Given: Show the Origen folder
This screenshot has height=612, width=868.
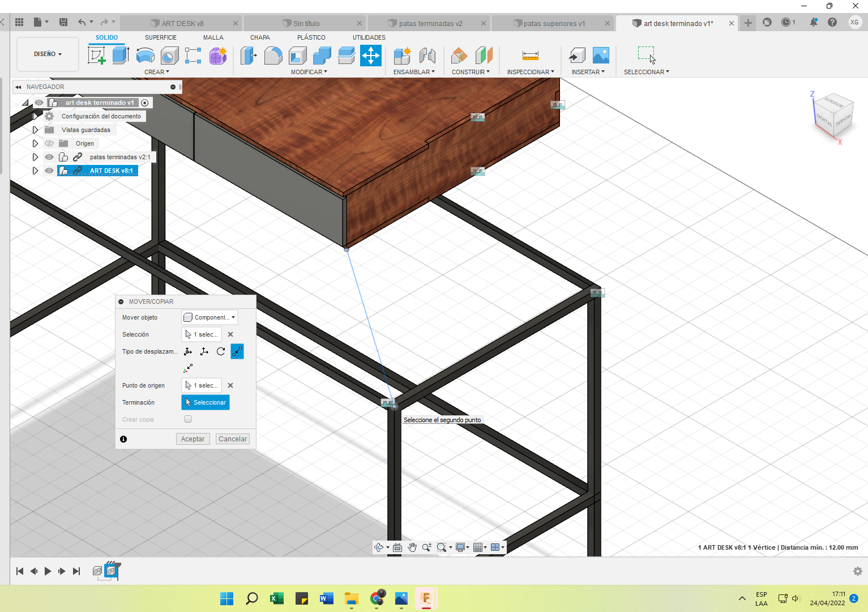Looking at the screenshot, I should point(49,143).
